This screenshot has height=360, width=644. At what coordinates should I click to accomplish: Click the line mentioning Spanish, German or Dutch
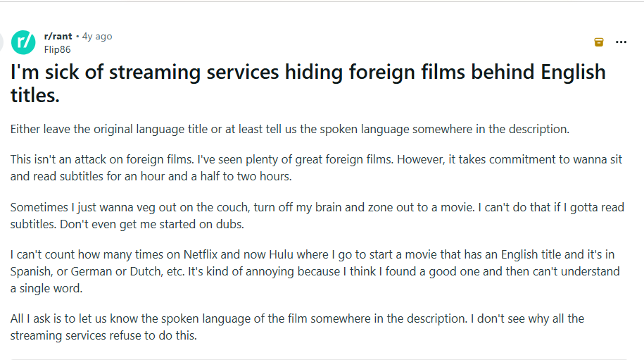[315, 271]
